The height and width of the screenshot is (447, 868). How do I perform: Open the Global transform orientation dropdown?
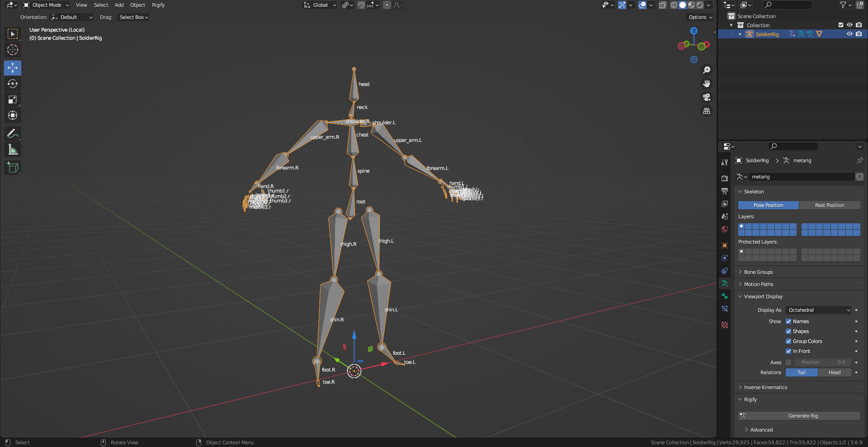tap(320, 5)
